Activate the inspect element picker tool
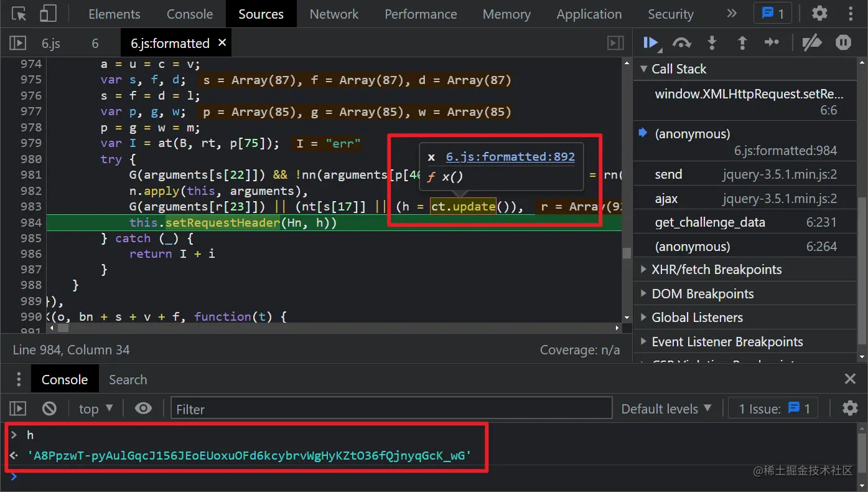Image resolution: width=868 pixels, height=492 pixels. [19, 14]
